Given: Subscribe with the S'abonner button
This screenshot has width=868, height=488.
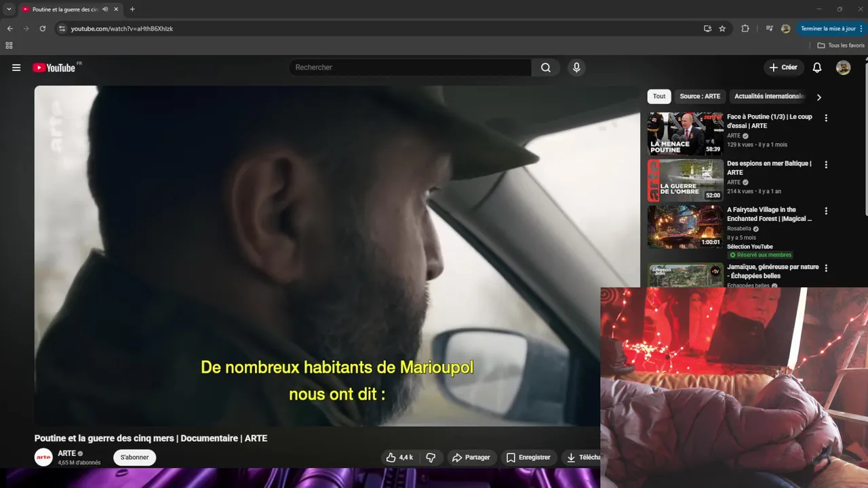Looking at the screenshot, I should point(134,457).
